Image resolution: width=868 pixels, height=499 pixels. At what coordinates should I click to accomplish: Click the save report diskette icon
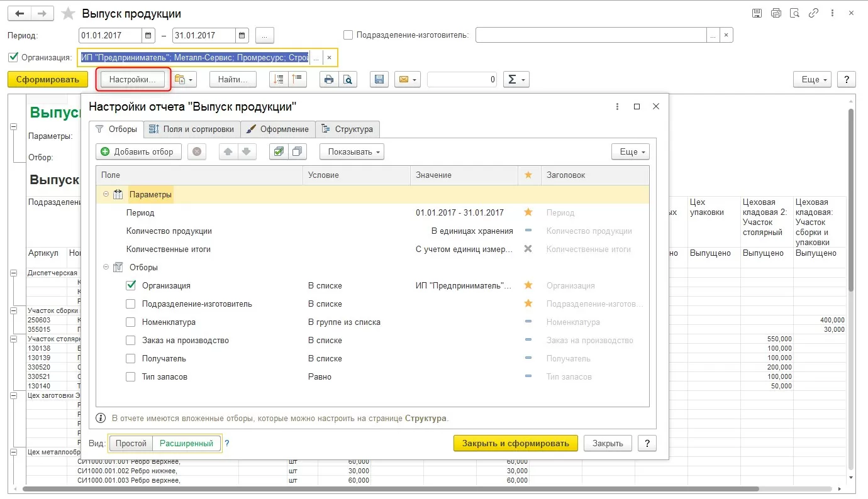[379, 80]
